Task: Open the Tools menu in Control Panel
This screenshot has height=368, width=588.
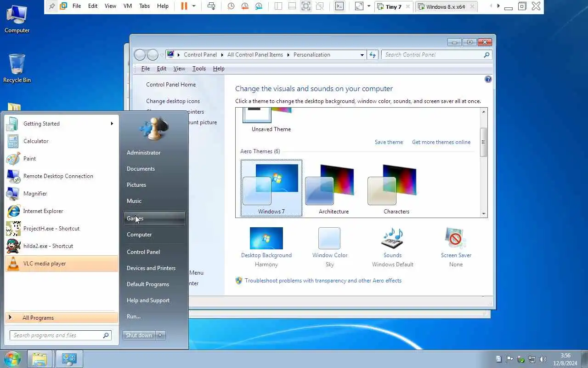Action: click(x=199, y=69)
